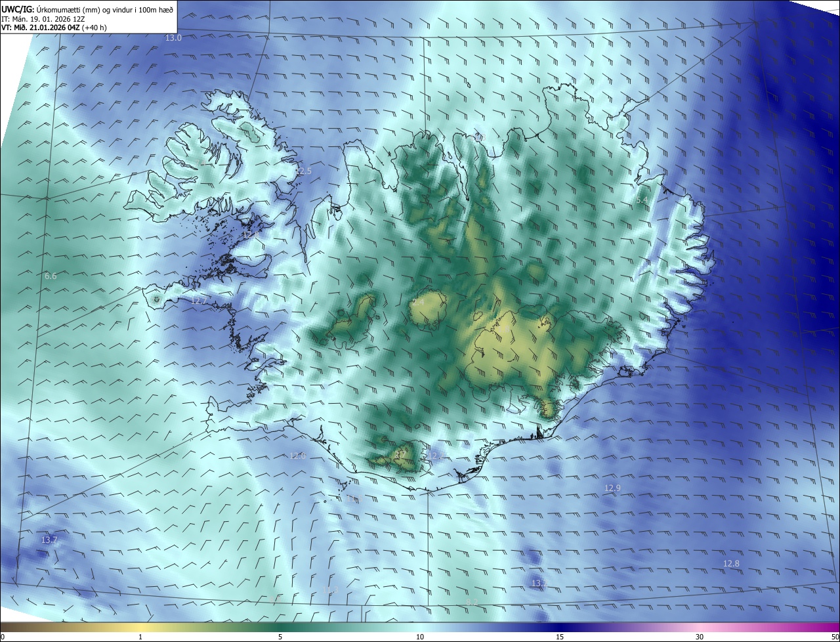
Task: Click the colorbar tick label '30'
Action: click(700, 637)
